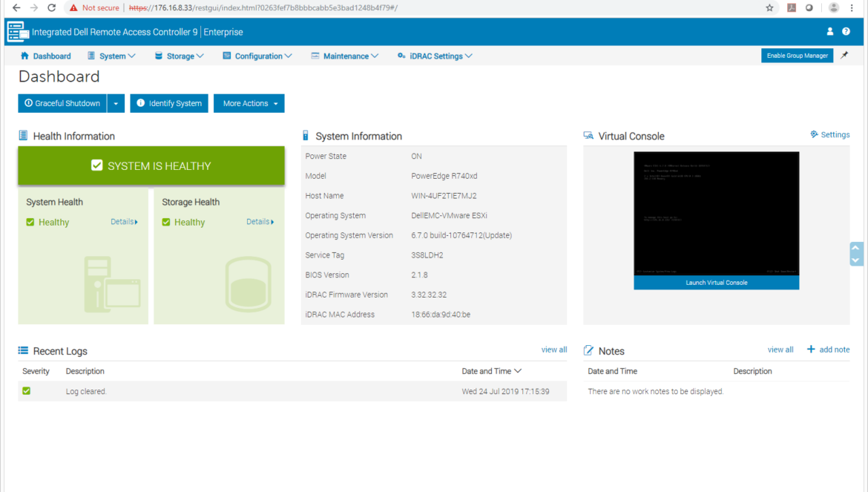Click the iDRAC firmware version 3.32.32.32
This screenshot has width=868, height=492.
429,295
